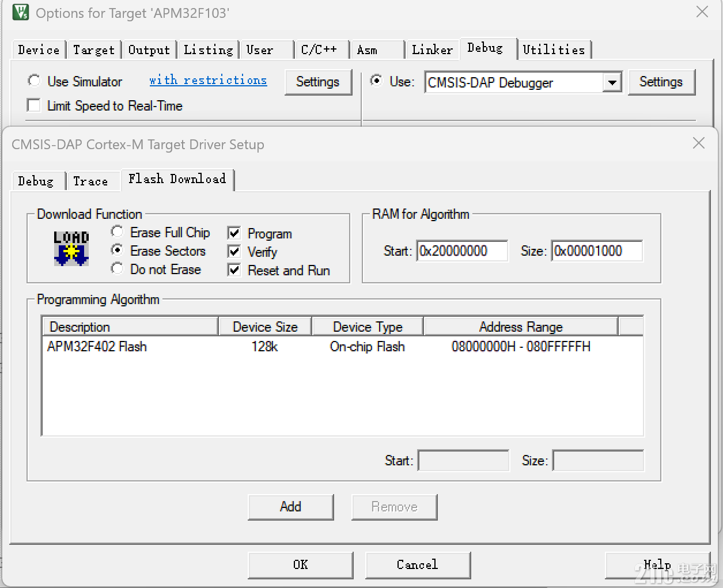723x588 pixels.
Task: Open the Output tab
Action: point(149,50)
